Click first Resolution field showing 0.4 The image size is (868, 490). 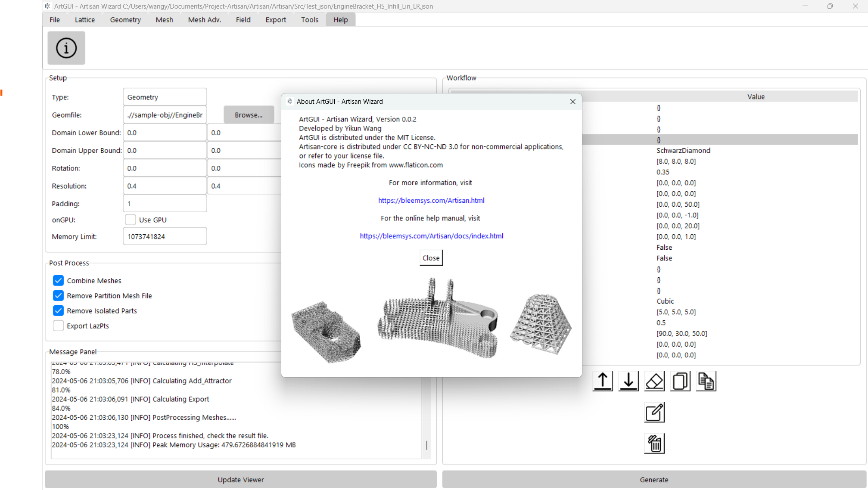[165, 186]
